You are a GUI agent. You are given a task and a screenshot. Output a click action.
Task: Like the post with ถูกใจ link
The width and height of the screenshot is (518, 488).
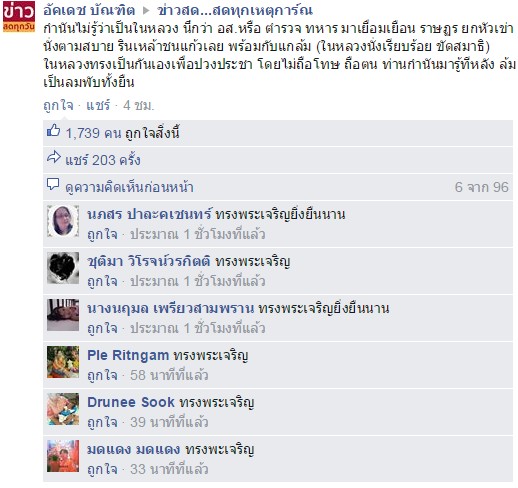point(58,105)
